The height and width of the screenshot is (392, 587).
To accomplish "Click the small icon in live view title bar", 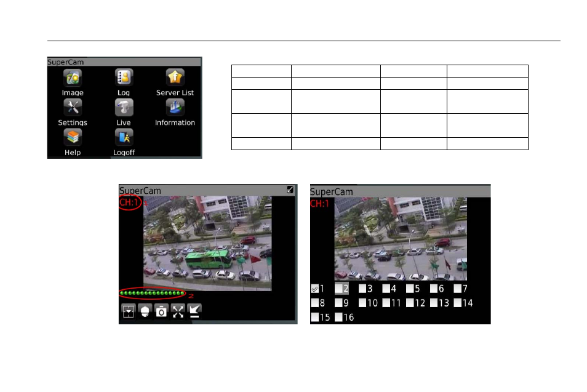I will 290,190.
